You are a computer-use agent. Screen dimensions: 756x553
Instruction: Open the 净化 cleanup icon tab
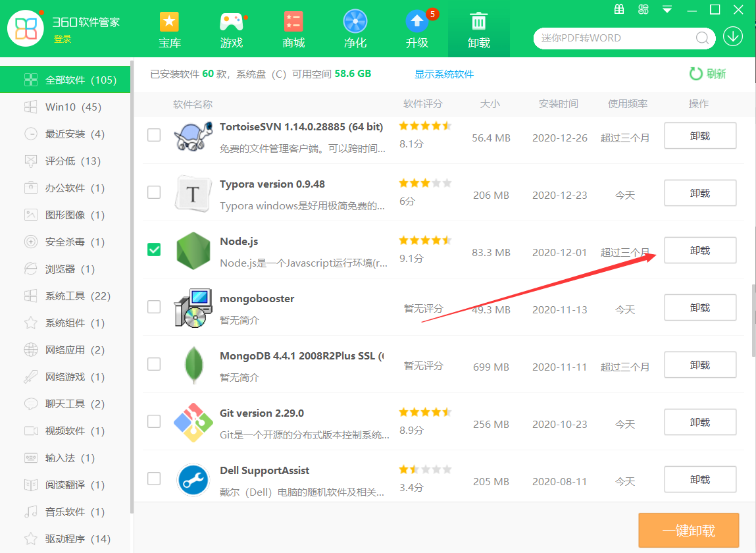click(x=355, y=30)
